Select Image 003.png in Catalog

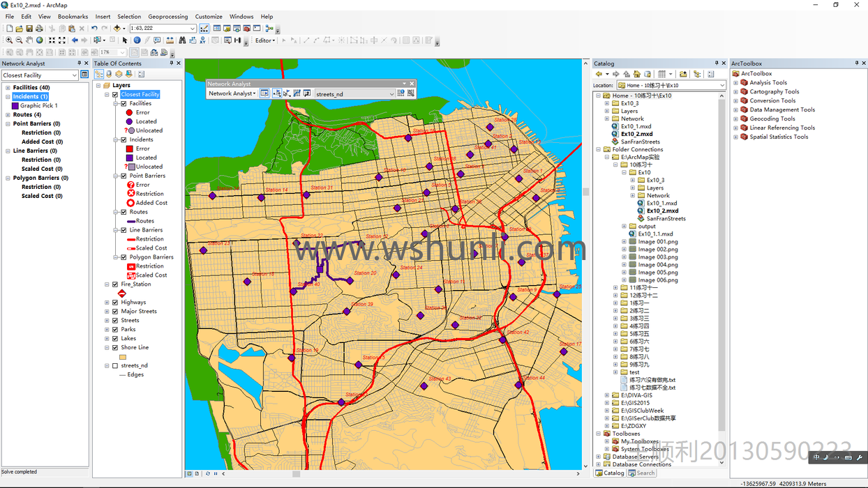point(657,257)
